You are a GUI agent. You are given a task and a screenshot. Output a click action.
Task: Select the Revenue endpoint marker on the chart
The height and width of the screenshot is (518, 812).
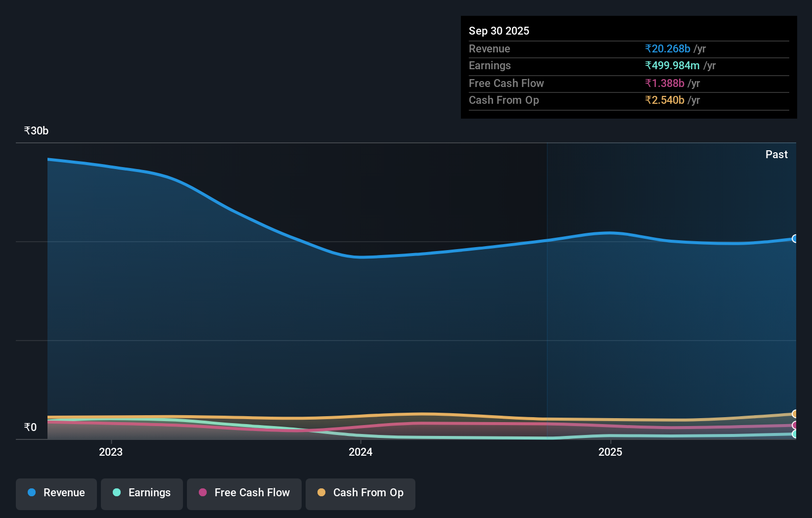(x=795, y=239)
